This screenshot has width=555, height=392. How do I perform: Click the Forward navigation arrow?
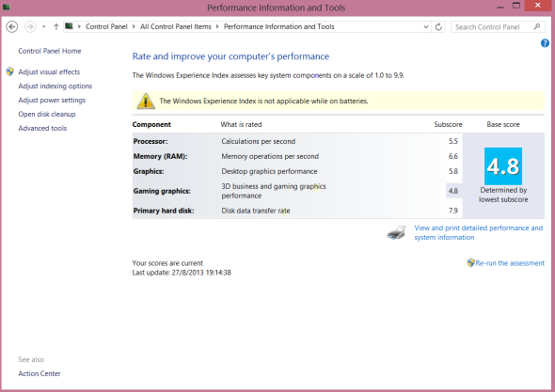(x=30, y=26)
